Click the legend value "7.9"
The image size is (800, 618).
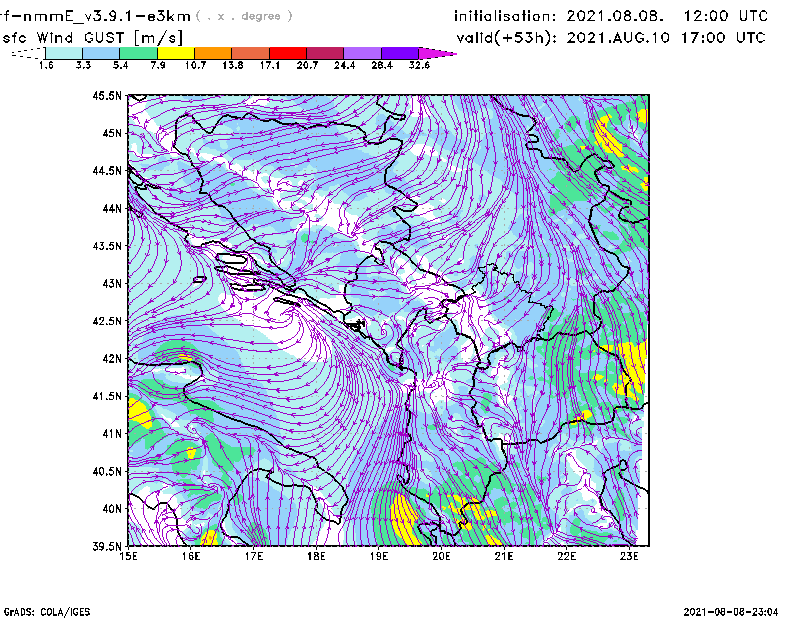tap(158, 65)
